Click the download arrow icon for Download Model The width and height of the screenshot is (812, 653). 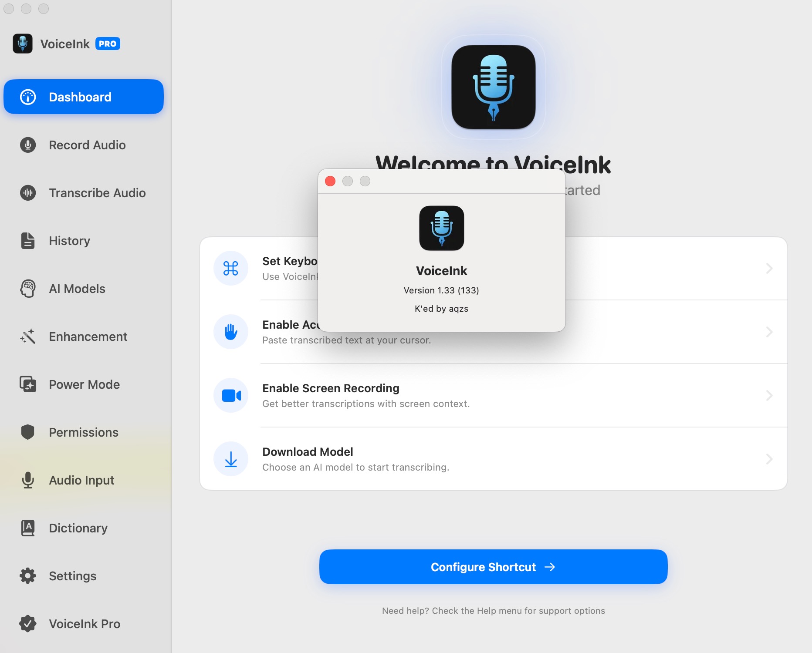pos(231,459)
